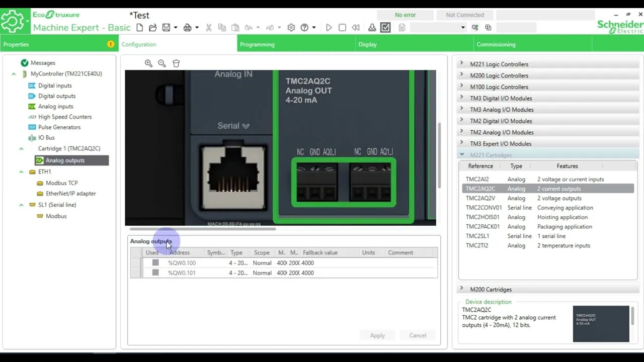This screenshot has height=362, width=644.
Task: Initialize controller with the rewind icon
Action: [x=356, y=28]
